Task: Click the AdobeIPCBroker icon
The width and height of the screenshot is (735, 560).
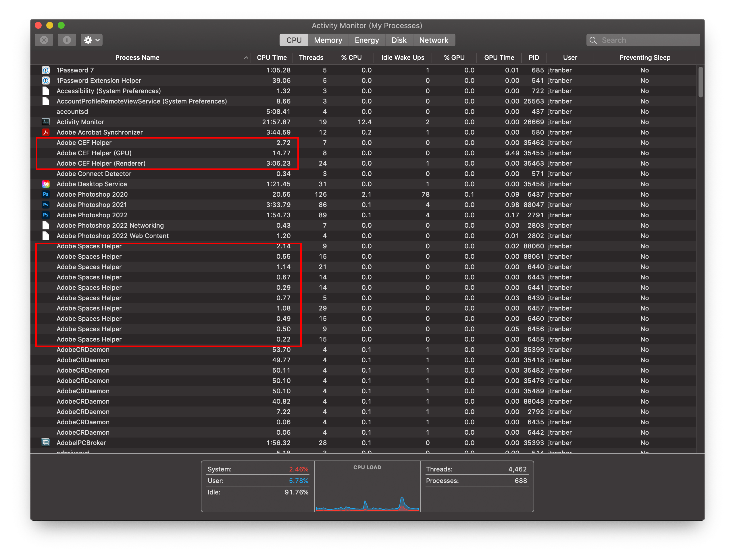Action: tap(46, 442)
